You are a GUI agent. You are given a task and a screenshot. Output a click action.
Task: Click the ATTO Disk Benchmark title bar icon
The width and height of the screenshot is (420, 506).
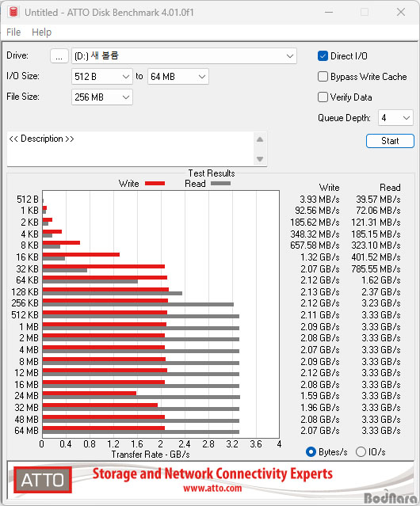[x=13, y=12]
